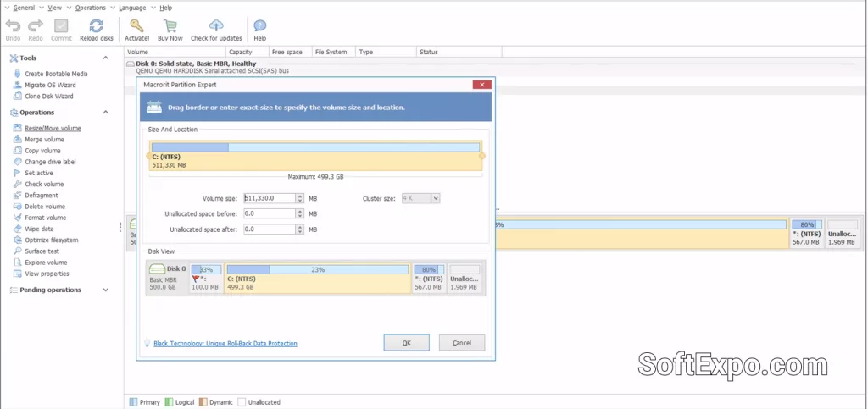868x409 pixels.
Task: Click the Check for updates icon
Action: [x=216, y=25]
